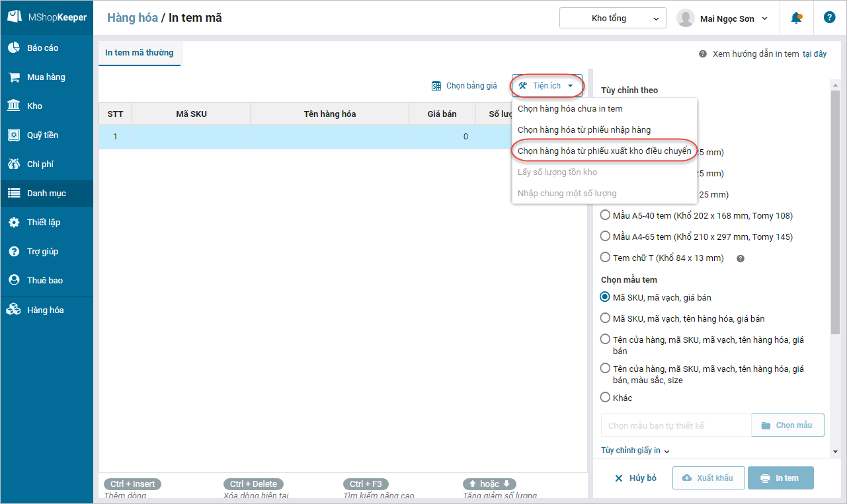Click the Chọn bảng giá table icon
The height and width of the screenshot is (504, 847).
coord(436,86)
